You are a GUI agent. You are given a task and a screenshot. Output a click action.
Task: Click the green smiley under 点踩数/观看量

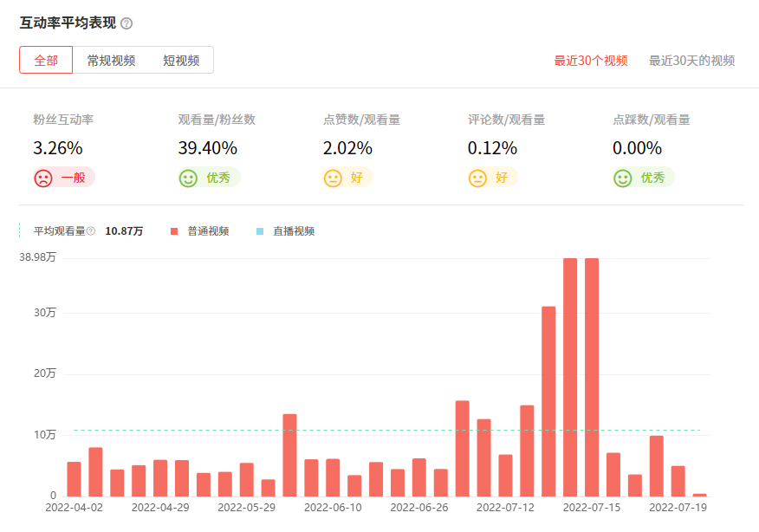(622, 178)
